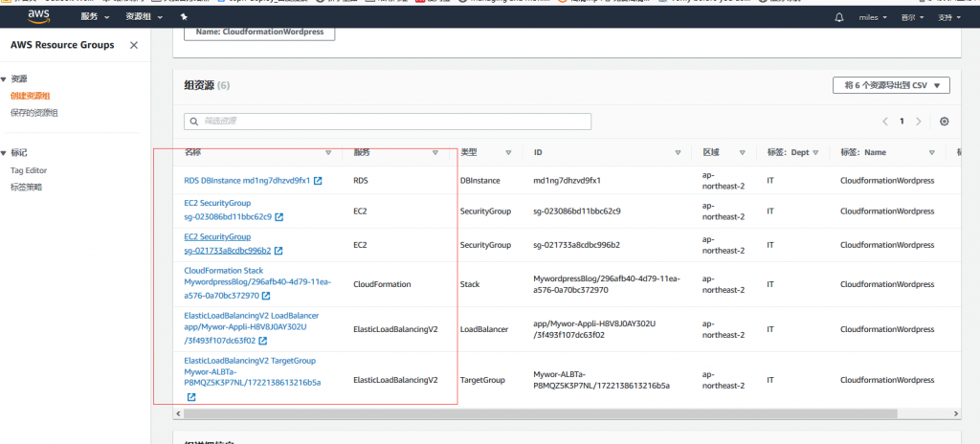Open the 资源组 menu
Image resolution: width=980 pixels, height=444 pixels.
click(x=144, y=17)
